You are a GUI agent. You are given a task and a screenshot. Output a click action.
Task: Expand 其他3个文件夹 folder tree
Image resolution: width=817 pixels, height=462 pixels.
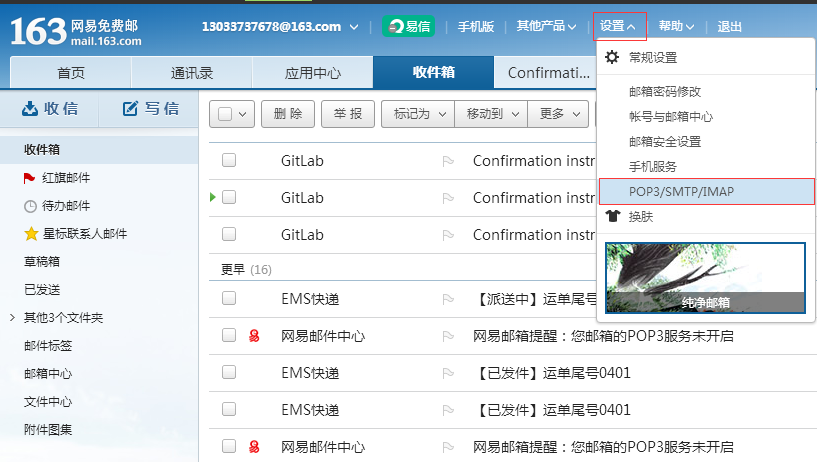click(12, 317)
